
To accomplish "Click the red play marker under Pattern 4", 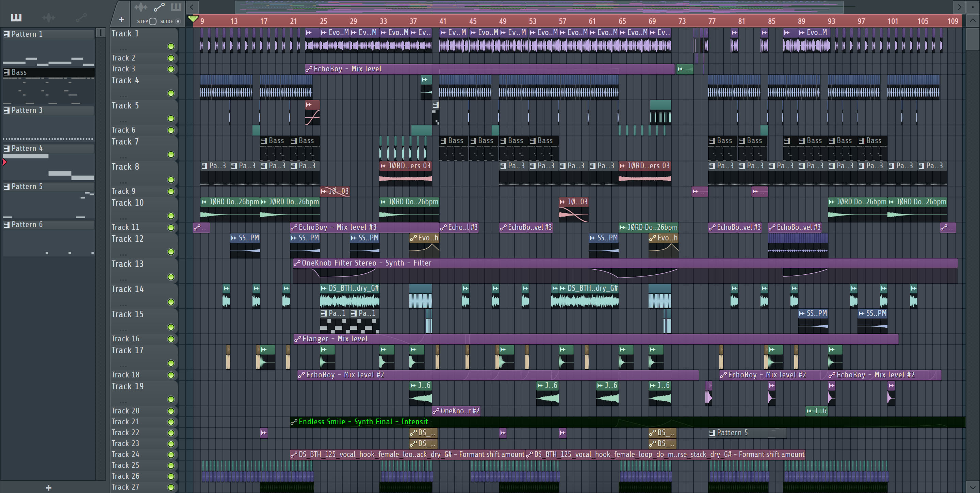I will tap(4, 162).
